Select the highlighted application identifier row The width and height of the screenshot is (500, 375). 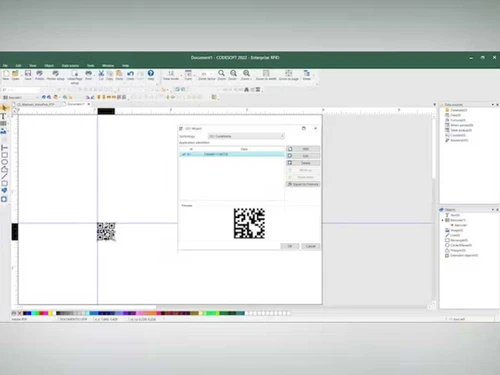(232, 154)
